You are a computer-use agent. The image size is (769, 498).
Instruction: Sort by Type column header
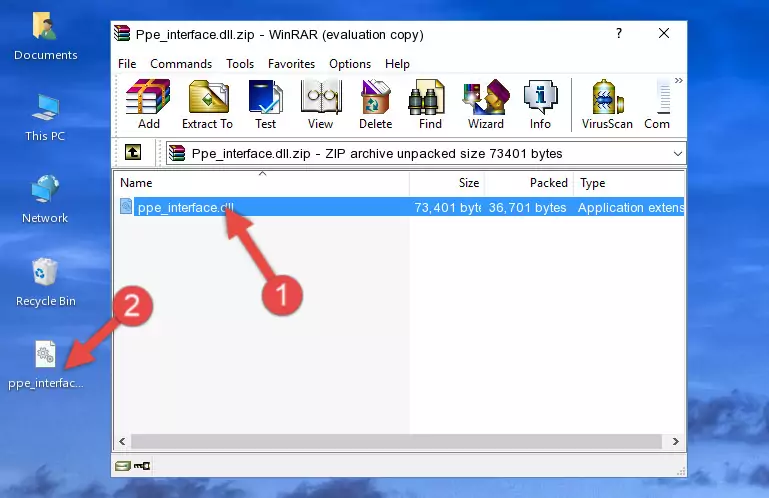point(629,183)
